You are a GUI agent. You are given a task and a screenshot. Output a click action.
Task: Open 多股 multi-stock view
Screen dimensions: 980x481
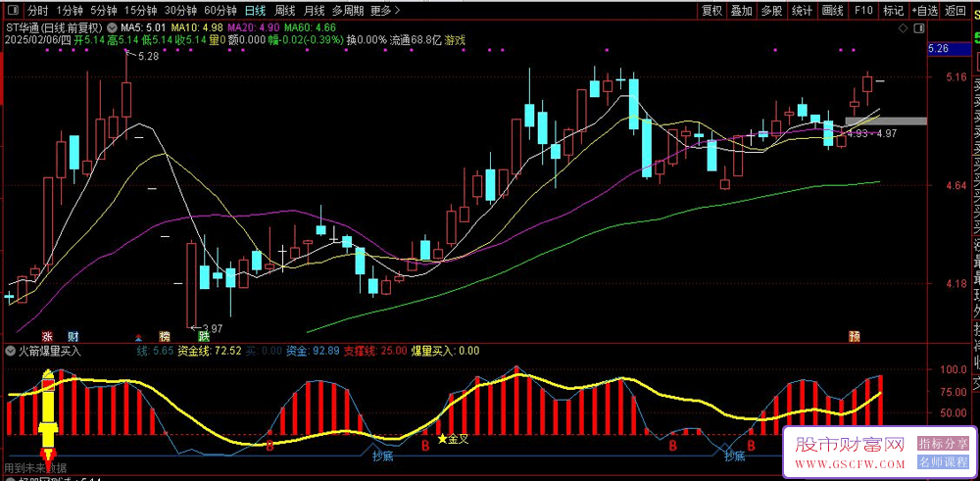click(x=772, y=10)
